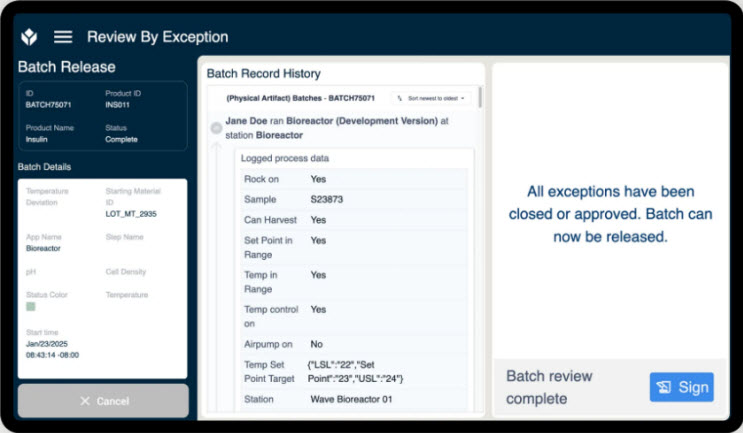Select the Starting Material ID LOT_MT_2935 value
This screenshot has width=743, height=433.
(x=131, y=214)
